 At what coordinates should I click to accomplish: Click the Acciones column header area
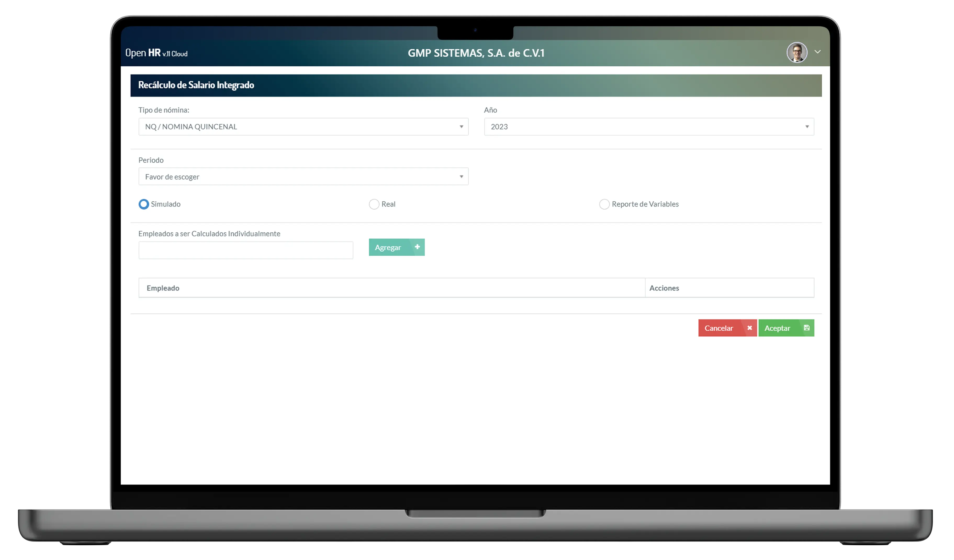coord(729,287)
